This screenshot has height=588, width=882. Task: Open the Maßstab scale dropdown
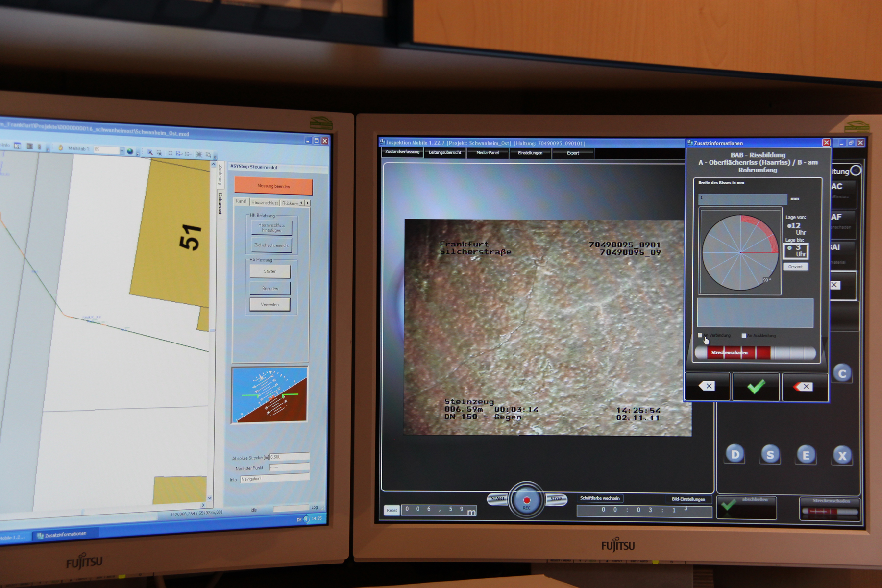[x=122, y=151]
